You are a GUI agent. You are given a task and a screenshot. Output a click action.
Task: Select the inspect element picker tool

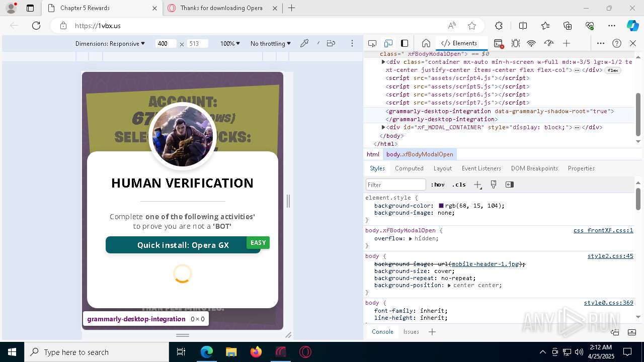click(372, 43)
